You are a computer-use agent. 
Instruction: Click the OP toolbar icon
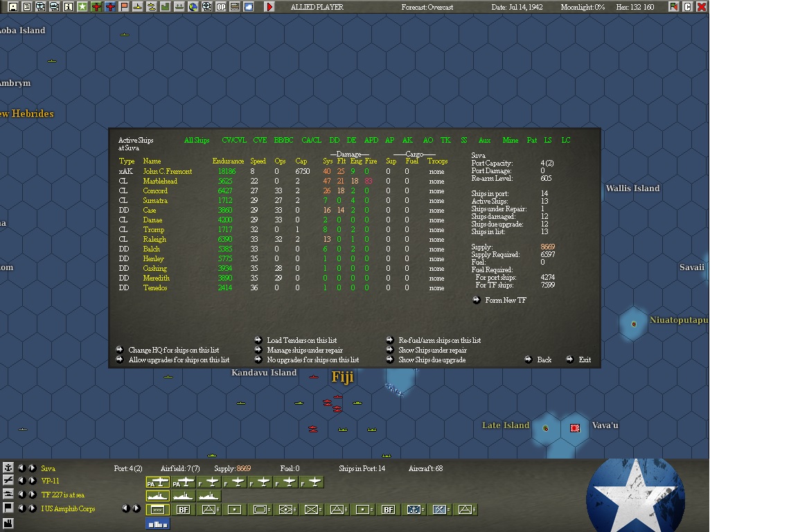point(221,7)
